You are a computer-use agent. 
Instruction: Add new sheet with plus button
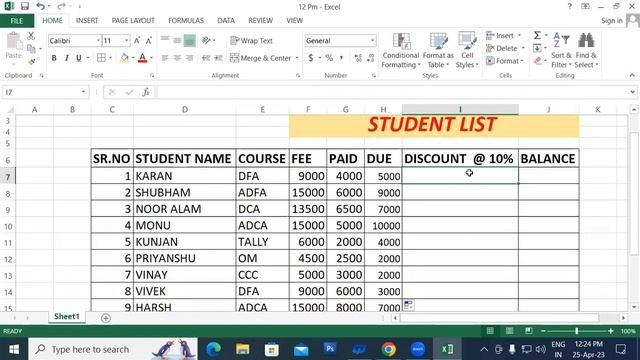(105, 318)
